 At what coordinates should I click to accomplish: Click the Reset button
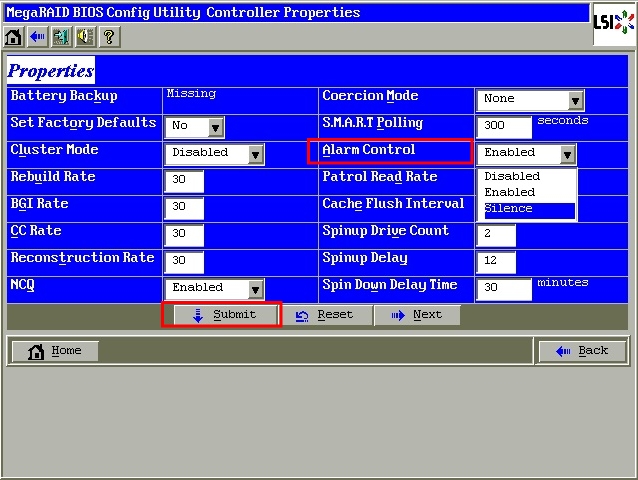click(325, 315)
